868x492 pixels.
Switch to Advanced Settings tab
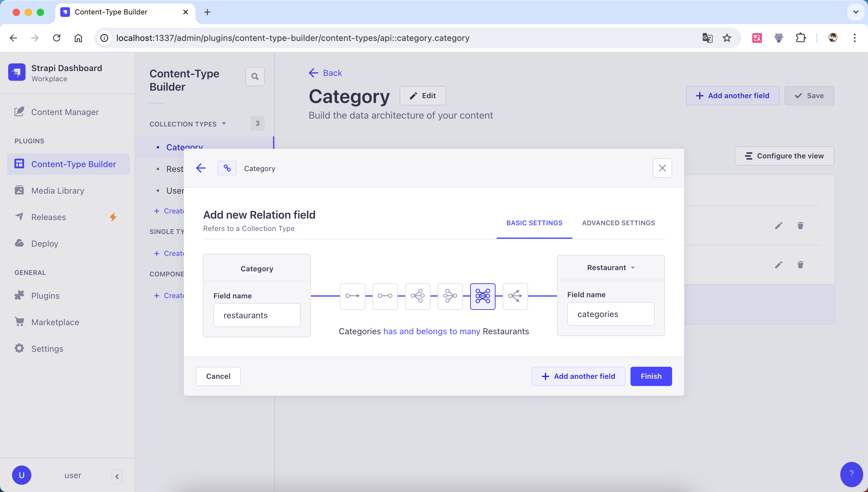click(x=618, y=223)
